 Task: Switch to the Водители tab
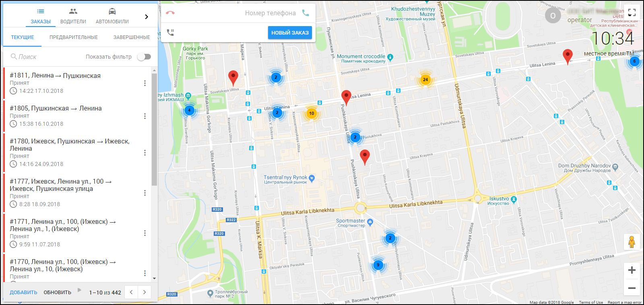(x=73, y=16)
